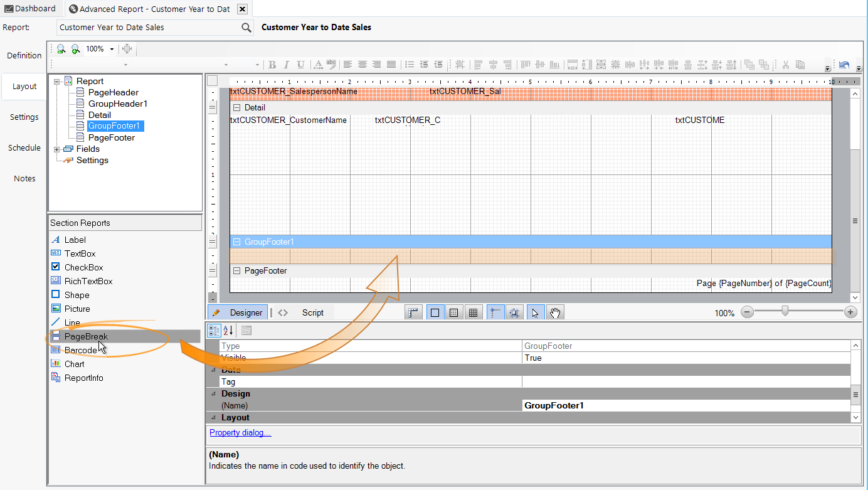This screenshot has height=490, width=868.
Task: Toggle the dotted grid display mode
Action: tap(454, 312)
